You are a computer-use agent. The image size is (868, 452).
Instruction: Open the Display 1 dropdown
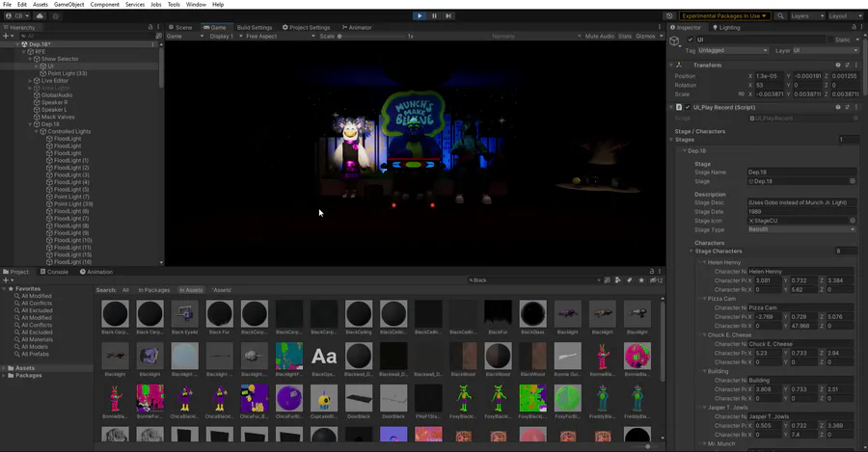click(x=226, y=36)
